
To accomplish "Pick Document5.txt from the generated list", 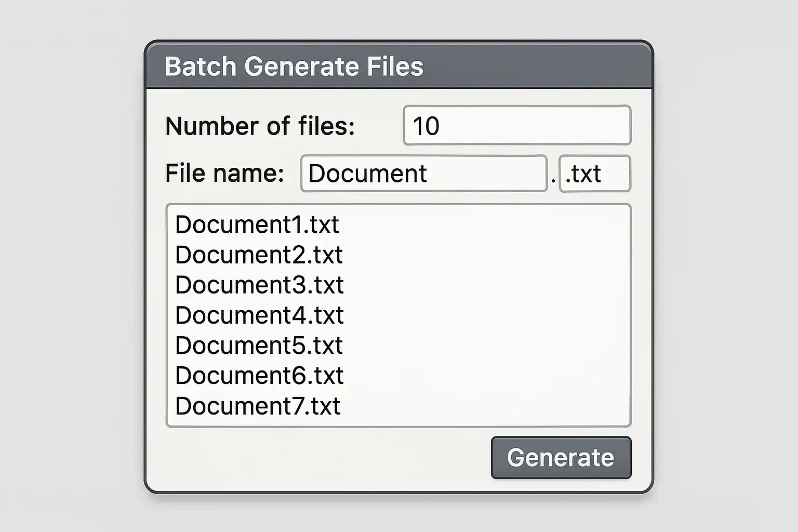I will [x=259, y=345].
